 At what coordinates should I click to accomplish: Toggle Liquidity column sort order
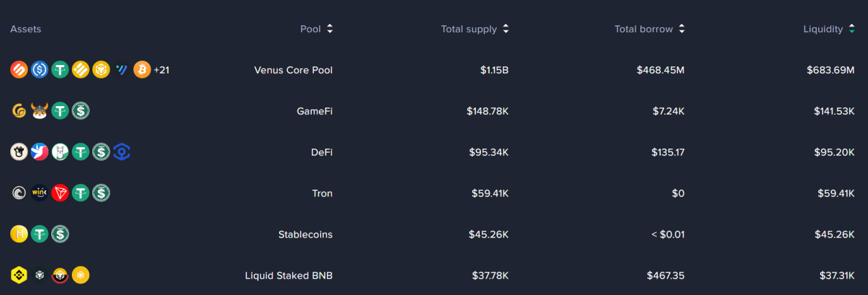click(829, 29)
